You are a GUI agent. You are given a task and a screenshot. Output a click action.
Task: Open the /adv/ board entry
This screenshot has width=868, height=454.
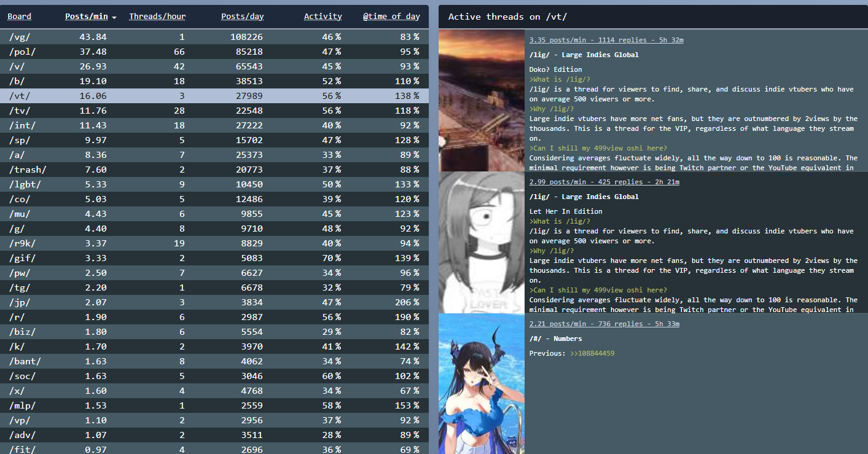coord(214,435)
